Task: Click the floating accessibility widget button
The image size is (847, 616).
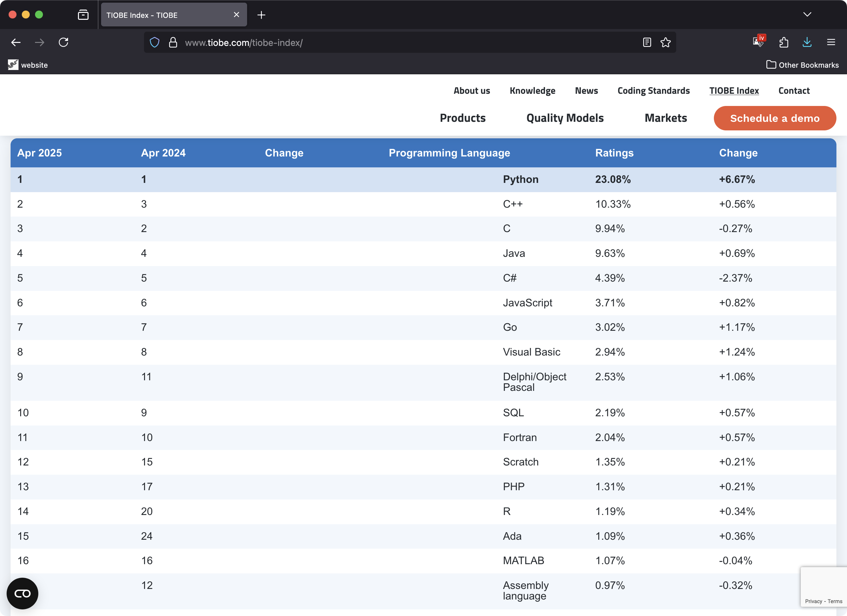Action: click(22, 593)
